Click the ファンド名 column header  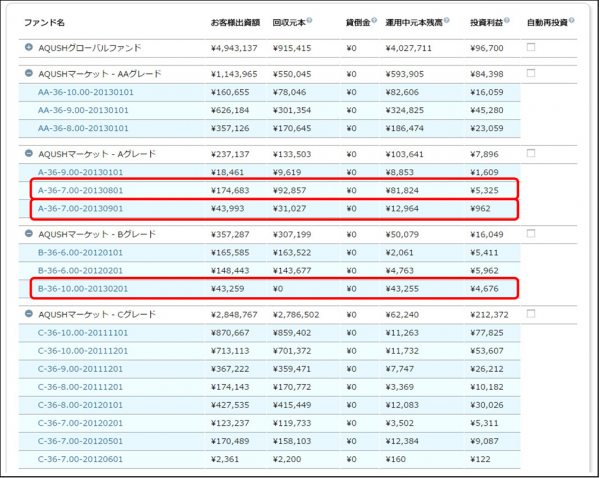[44, 23]
